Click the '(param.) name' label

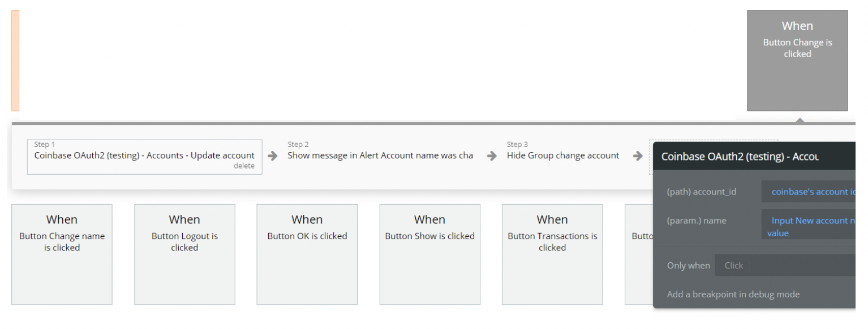pos(697,220)
